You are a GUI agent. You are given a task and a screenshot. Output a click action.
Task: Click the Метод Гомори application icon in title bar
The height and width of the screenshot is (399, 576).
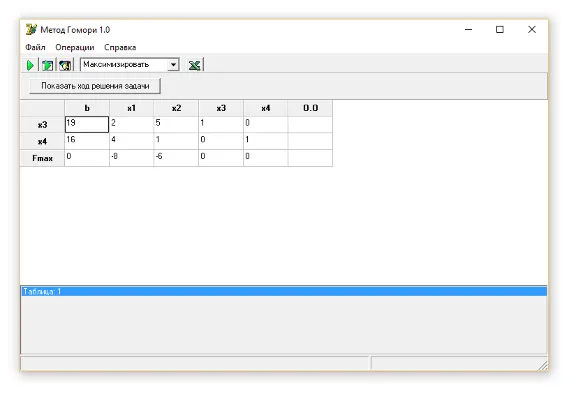click(31, 29)
